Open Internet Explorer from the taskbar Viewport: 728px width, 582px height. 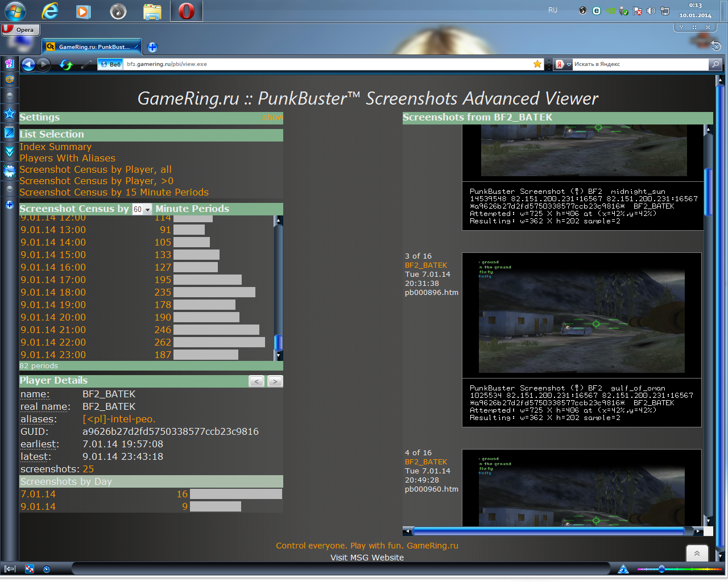tap(50, 11)
